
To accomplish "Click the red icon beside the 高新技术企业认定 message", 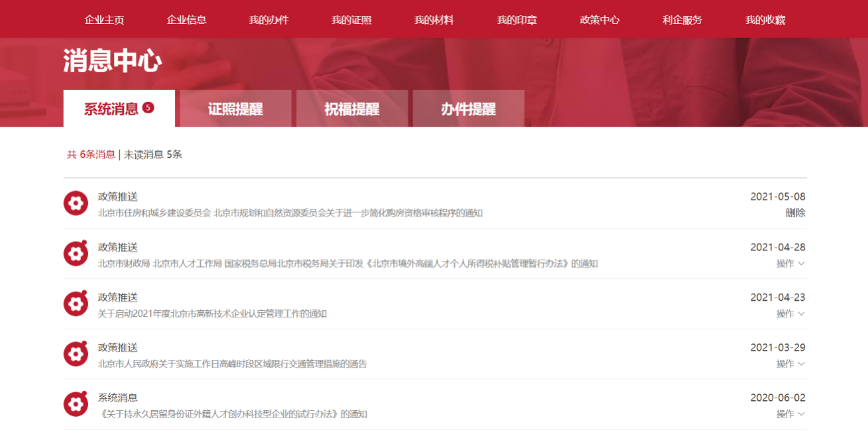I will coord(76,303).
